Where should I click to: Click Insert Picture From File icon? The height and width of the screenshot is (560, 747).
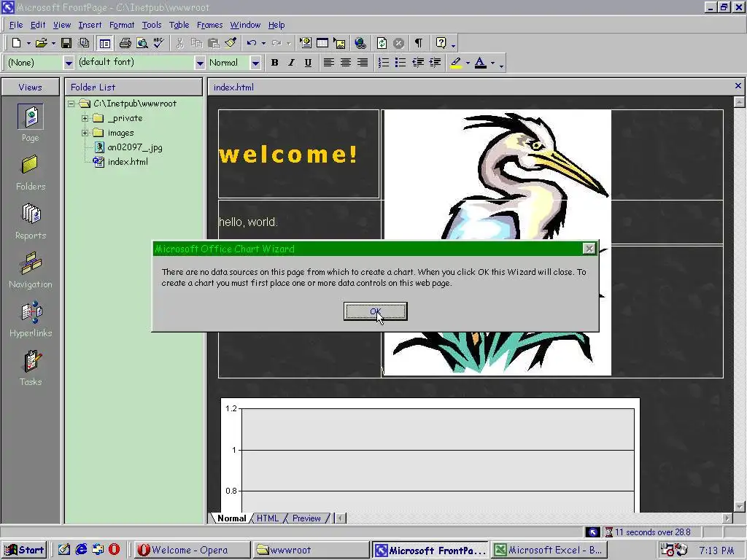pyautogui.click(x=340, y=43)
